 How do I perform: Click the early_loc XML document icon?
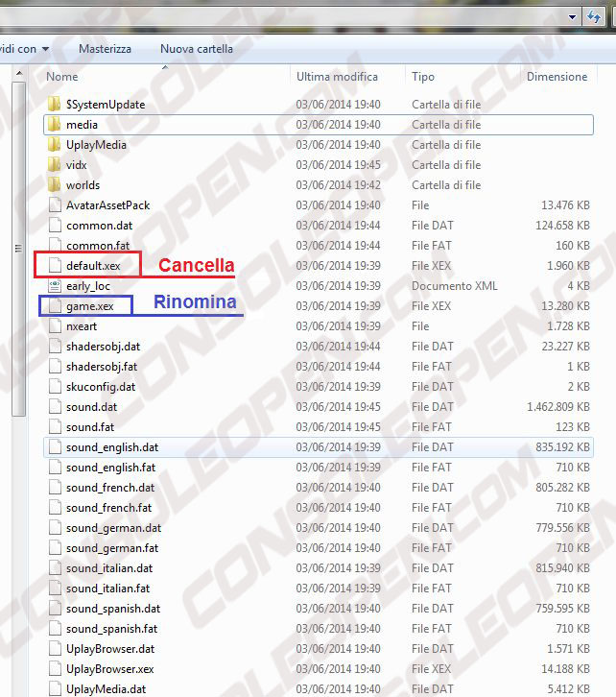(55, 286)
